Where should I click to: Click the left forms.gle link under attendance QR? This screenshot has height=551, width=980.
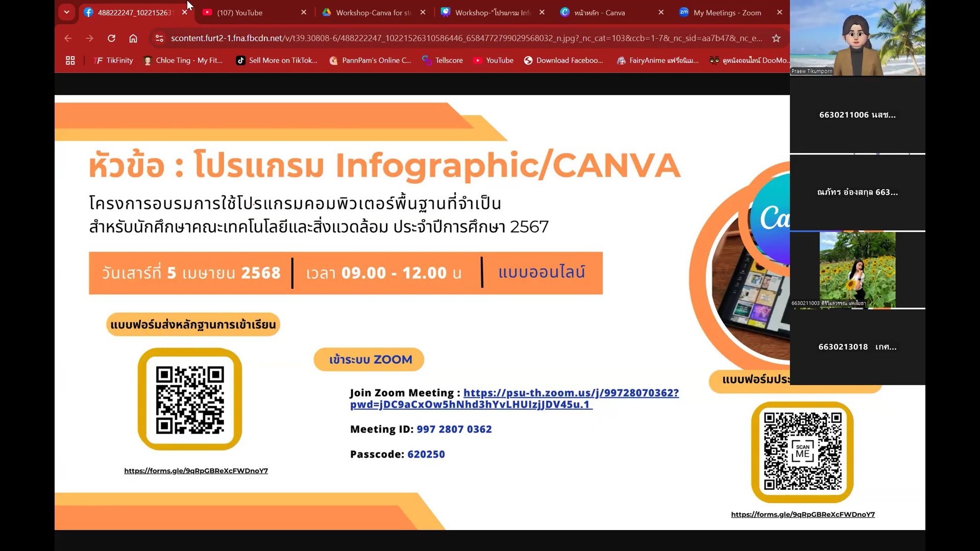coord(196,471)
